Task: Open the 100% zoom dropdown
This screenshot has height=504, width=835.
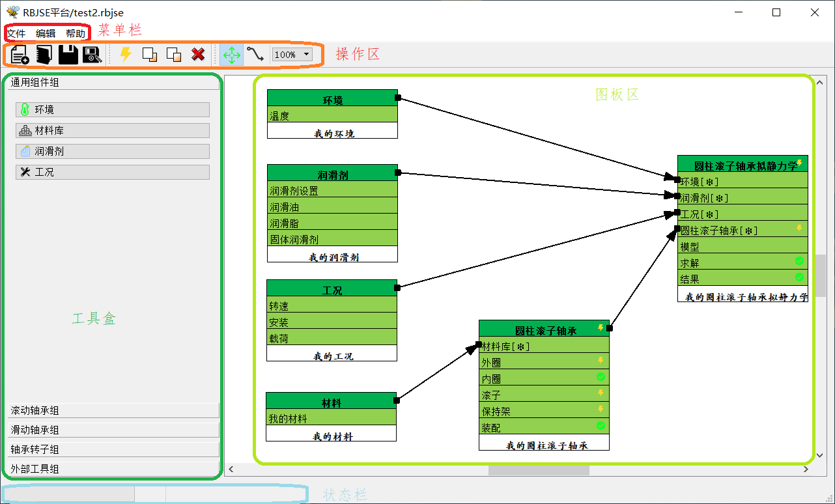Action: pos(292,55)
